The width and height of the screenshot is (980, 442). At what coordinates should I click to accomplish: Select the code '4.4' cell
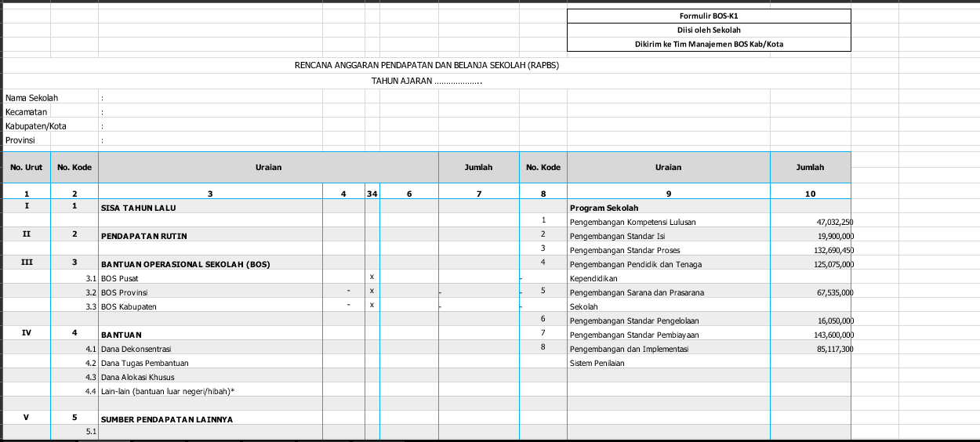click(x=74, y=391)
